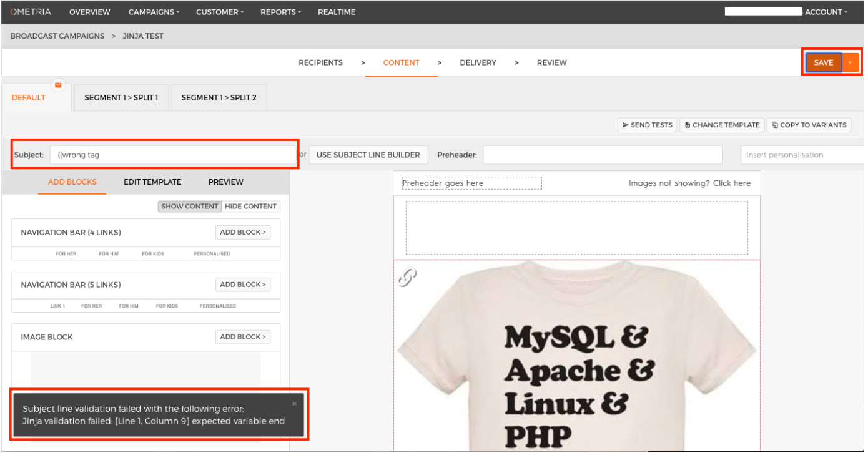Open the Customer menu dropdown

click(220, 12)
